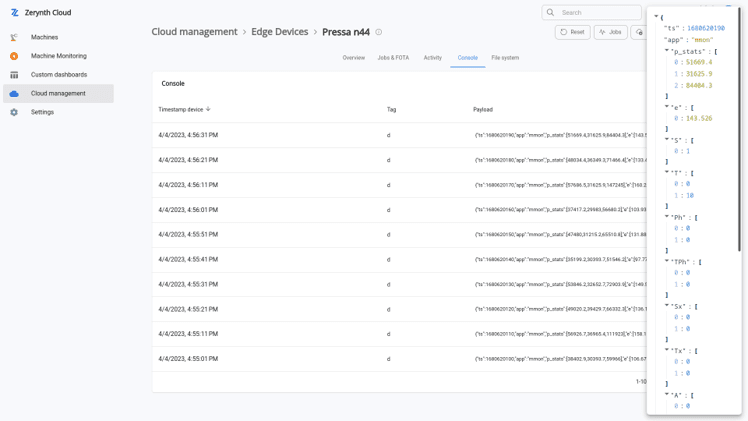The image size is (748, 421).
Task: Switch to the Overview tab
Action: (x=353, y=58)
